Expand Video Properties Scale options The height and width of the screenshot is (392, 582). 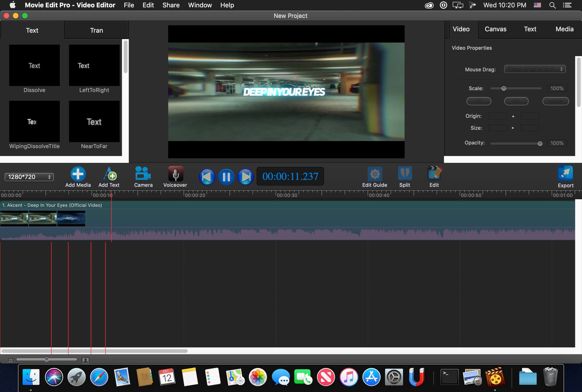pos(476,88)
